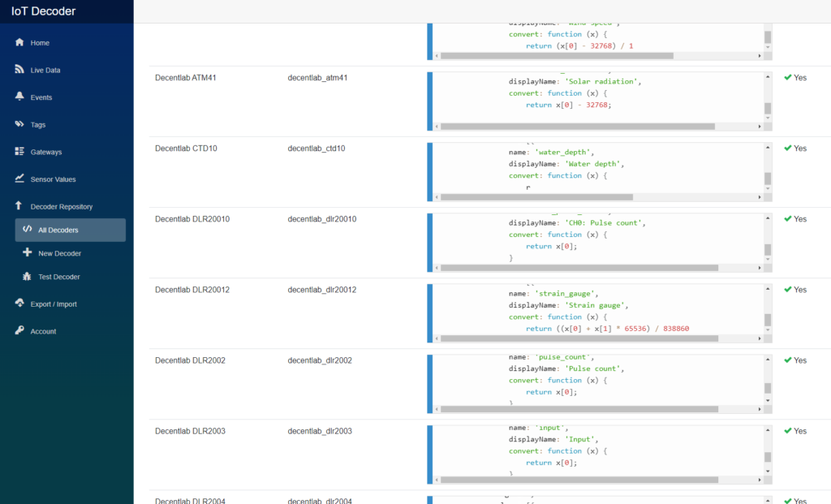Click horizontal scrollbar in ATM41 code box
Viewport: 831px width, 504px height.
[x=578, y=126]
